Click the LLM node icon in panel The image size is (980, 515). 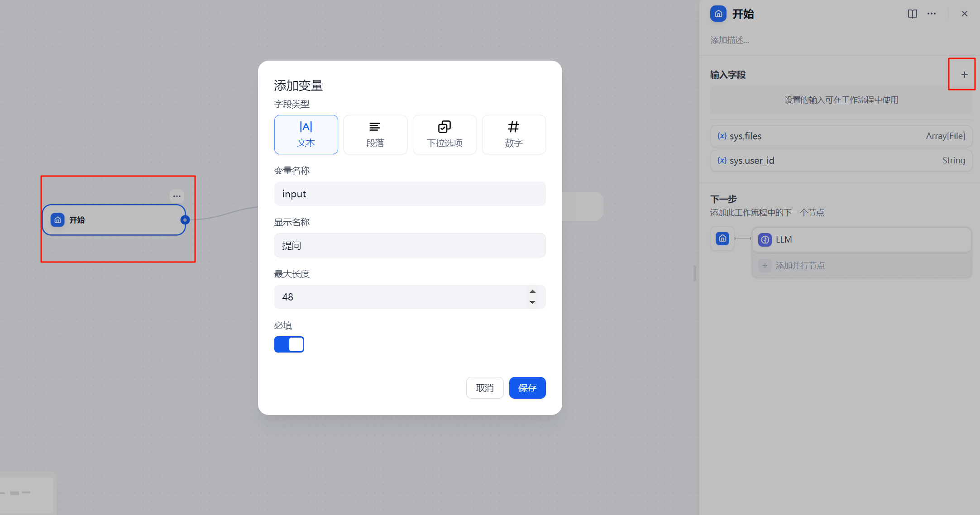click(x=765, y=239)
